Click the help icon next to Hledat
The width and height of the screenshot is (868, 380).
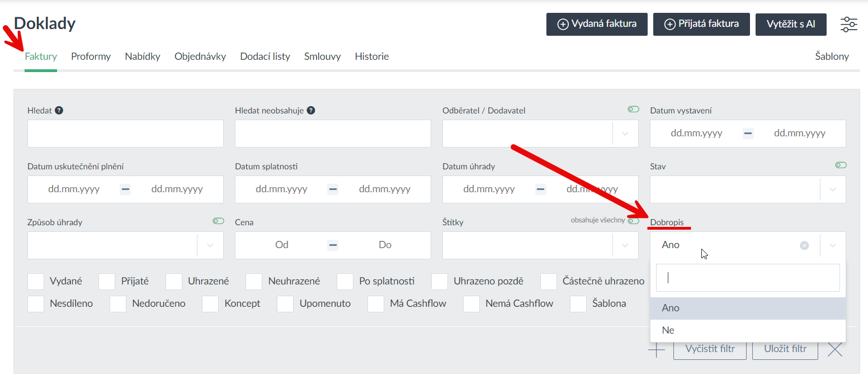59,111
